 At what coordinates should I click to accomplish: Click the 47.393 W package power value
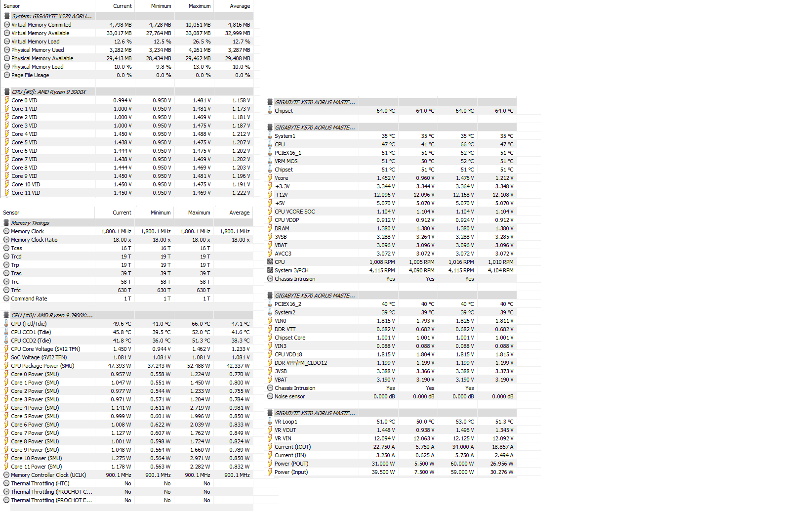tap(120, 366)
